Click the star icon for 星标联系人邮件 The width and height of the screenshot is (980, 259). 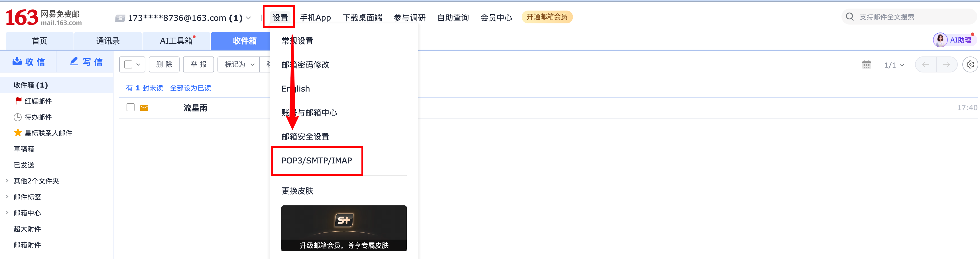point(17,133)
